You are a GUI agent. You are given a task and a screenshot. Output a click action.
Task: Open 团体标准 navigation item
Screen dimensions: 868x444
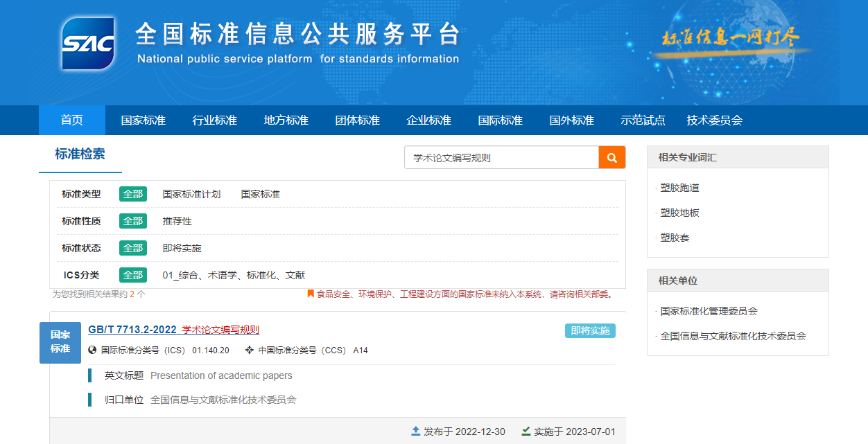(x=358, y=120)
